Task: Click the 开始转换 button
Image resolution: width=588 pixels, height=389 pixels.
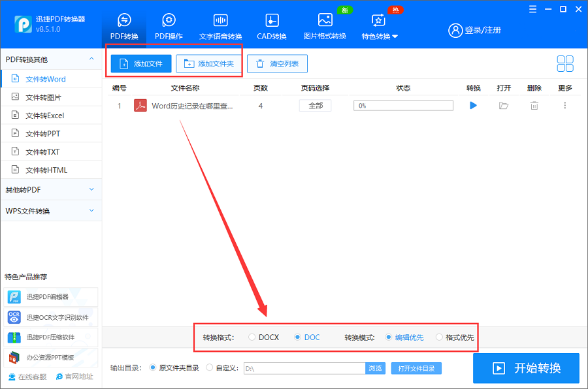Action: point(526,368)
